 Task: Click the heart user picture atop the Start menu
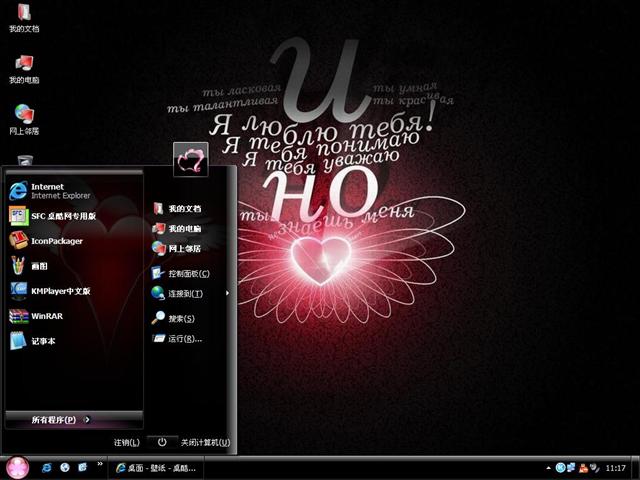[191, 160]
